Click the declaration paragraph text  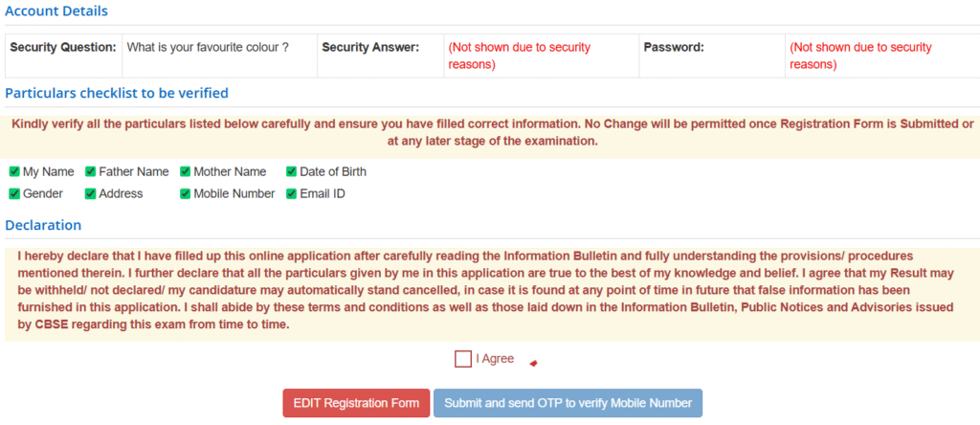coord(488,291)
